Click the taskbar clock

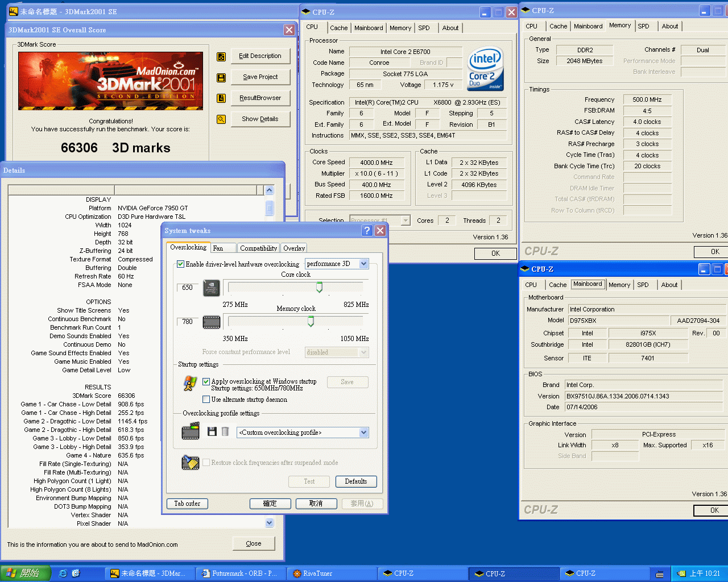(x=705, y=573)
